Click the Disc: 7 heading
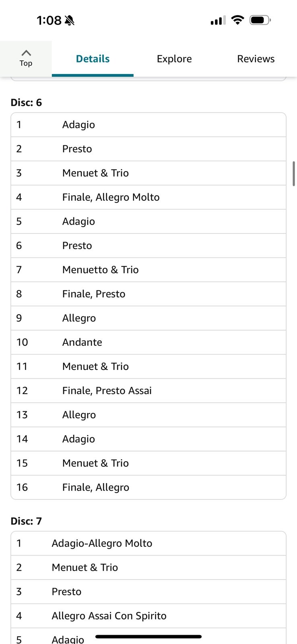The image size is (297, 644). pos(26,521)
